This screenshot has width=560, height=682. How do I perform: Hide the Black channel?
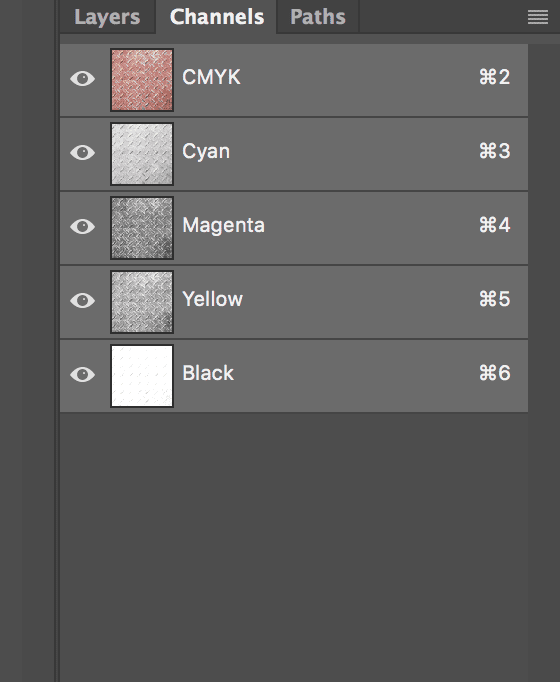coord(83,374)
